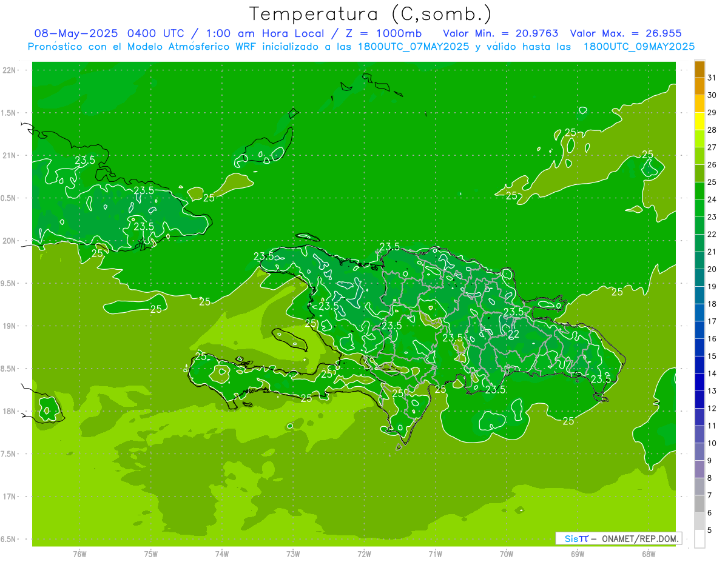Click the '21N' latitude axis label
This screenshot has width=728, height=562.
tap(10, 156)
